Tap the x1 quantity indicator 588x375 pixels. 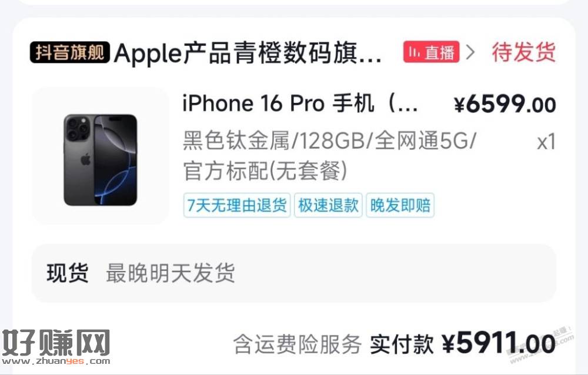[x=546, y=142]
